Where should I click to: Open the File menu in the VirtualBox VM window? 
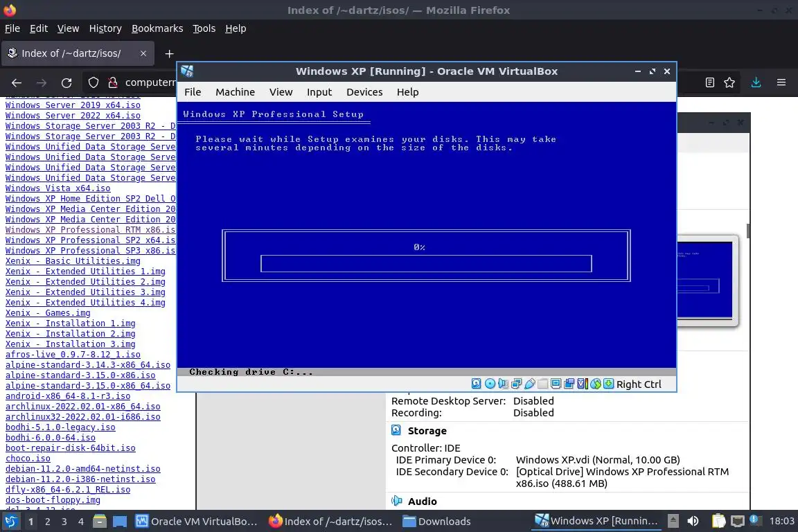coord(193,92)
